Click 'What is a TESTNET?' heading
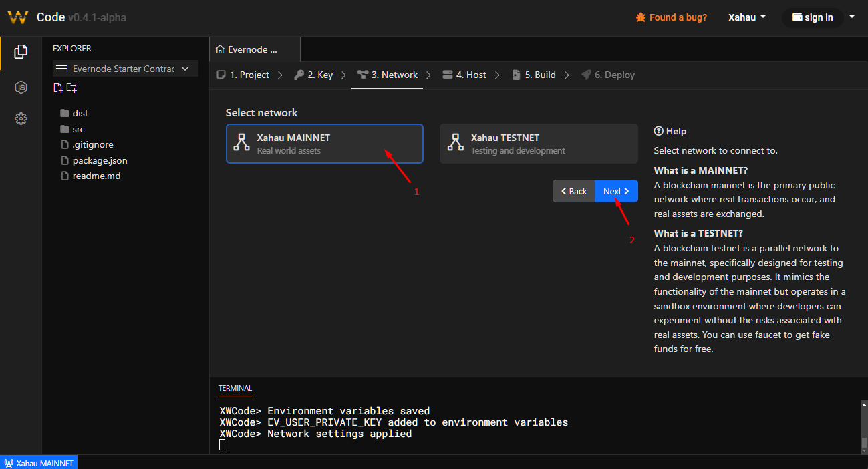The image size is (868, 469). tap(698, 233)
